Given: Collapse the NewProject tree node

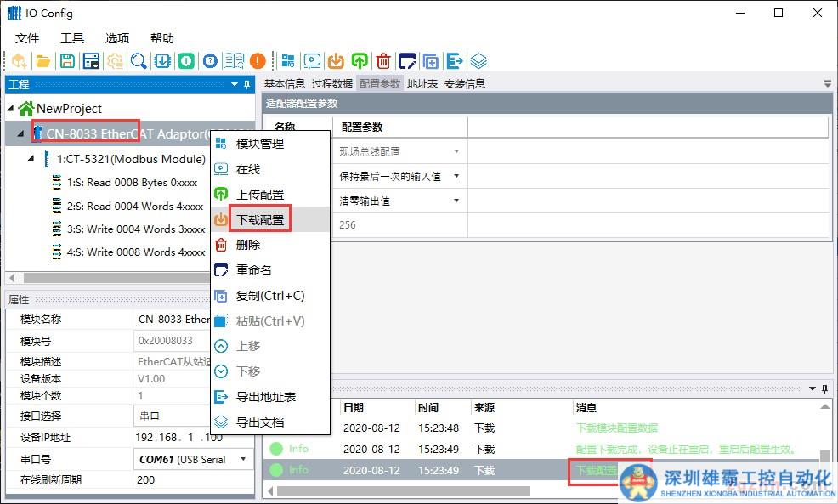Looking at the screenshot, I should tap(10, 109).
